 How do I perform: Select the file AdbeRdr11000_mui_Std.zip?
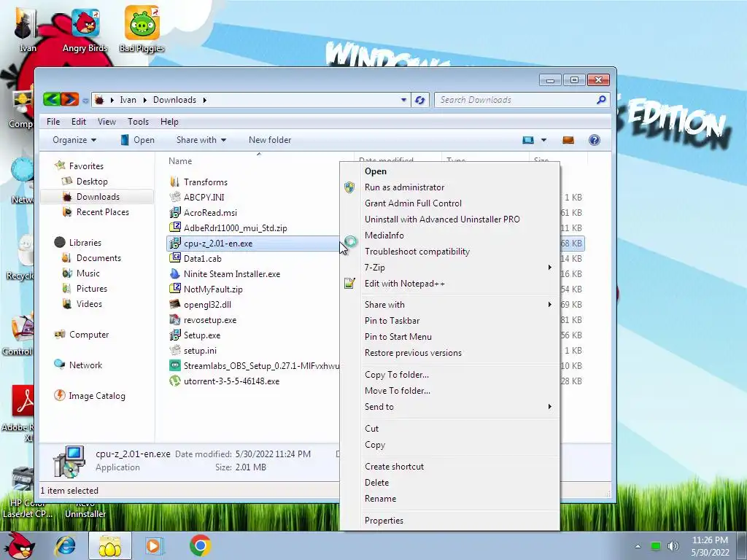(236, 227)
